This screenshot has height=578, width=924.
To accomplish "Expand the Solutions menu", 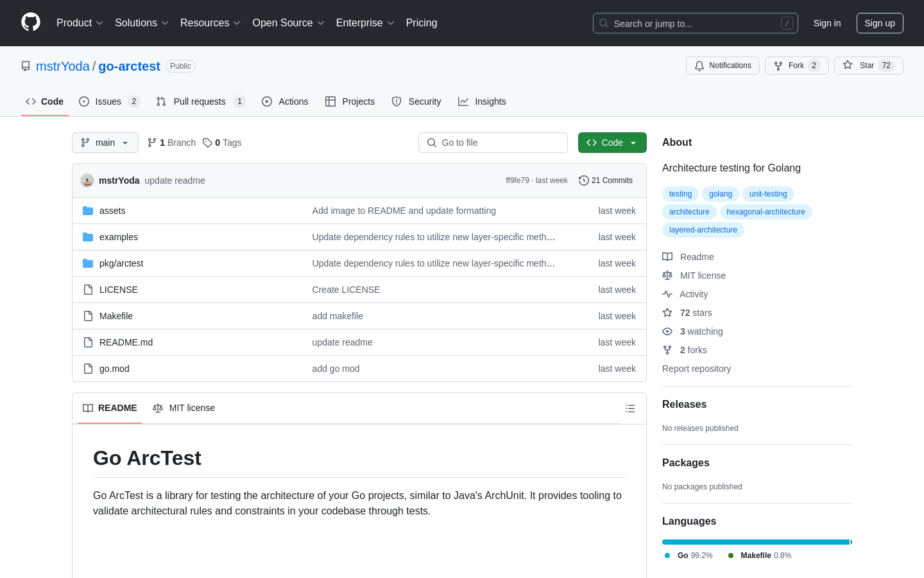I will [142, 22].
